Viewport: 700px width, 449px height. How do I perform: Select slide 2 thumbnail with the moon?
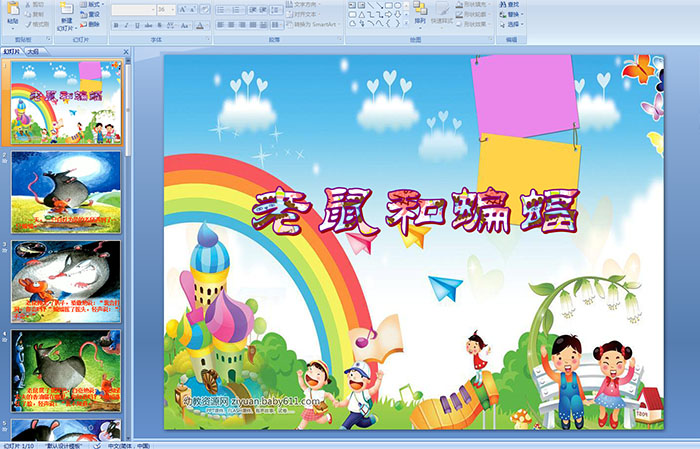pyautogui.click(x=66, y=192)
